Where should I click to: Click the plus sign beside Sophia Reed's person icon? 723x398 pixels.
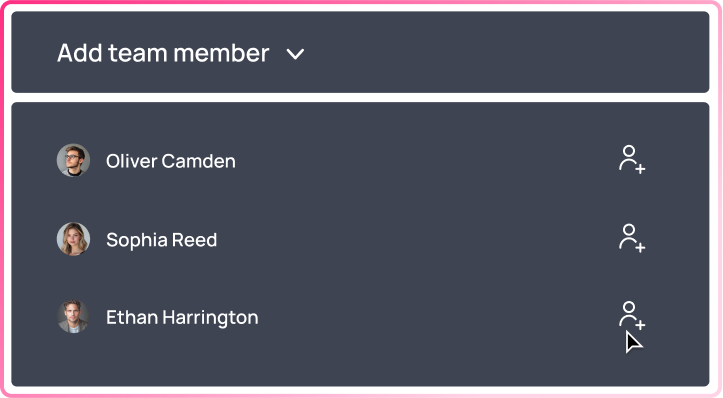click(x=640, y=248)
